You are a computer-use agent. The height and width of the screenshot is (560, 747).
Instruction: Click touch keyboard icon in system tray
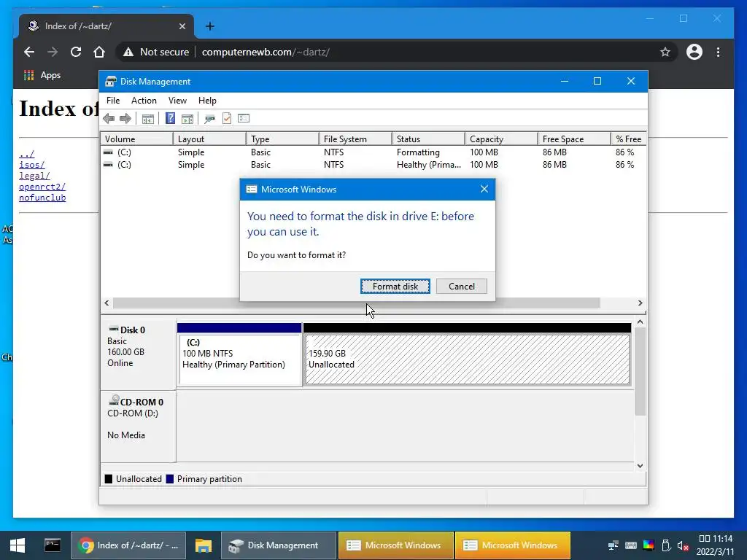[x=631, y=545]
